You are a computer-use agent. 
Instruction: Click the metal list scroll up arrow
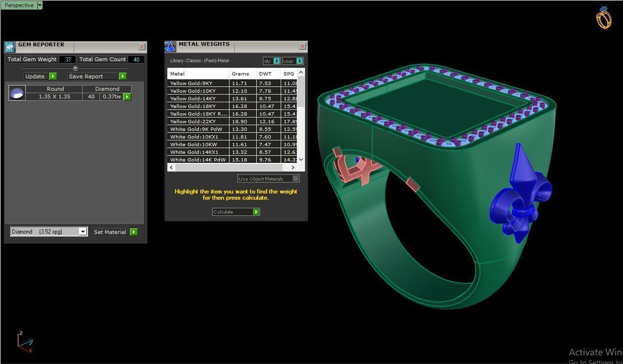(301, 72)
